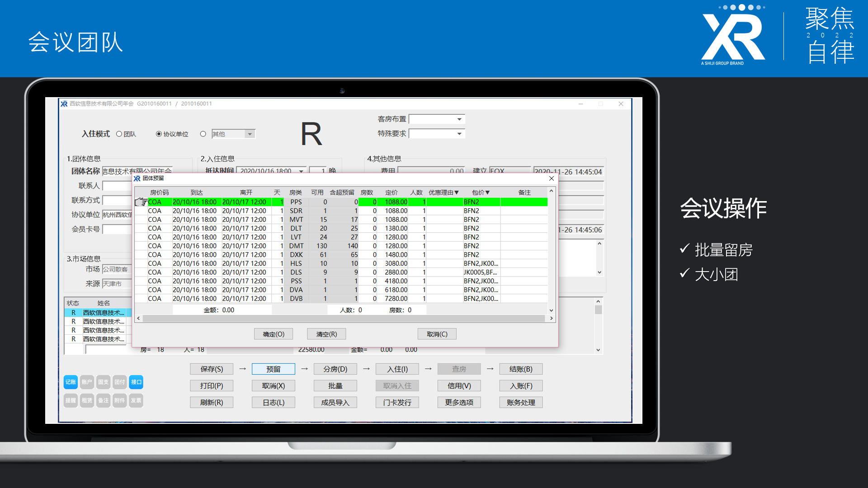
Task: Click the 日志(L) button
Action: tap(274, 403)
